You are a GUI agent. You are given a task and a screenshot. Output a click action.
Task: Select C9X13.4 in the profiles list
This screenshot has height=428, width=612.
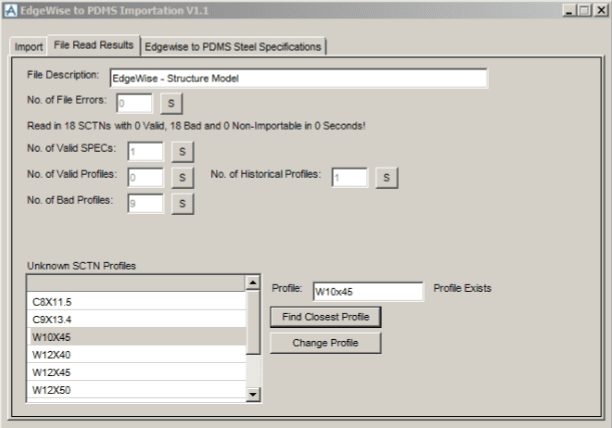click(x=137, y=319)
